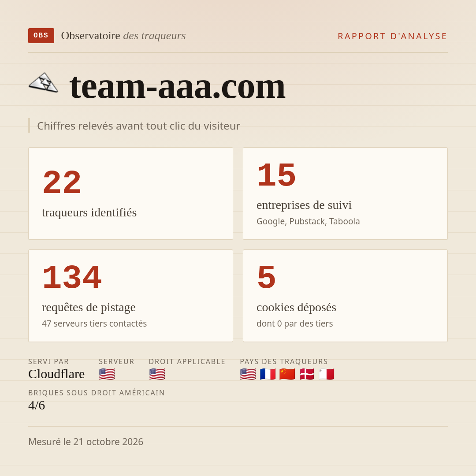
Task: Click the RAPPORT D'ANALYSE header label
Action: coord(393,36)
